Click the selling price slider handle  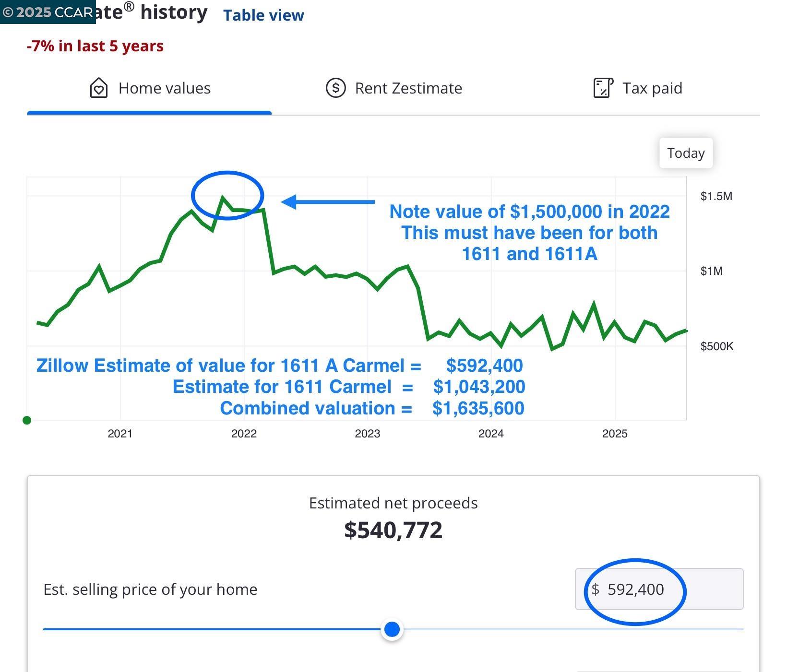click(392, 629)
